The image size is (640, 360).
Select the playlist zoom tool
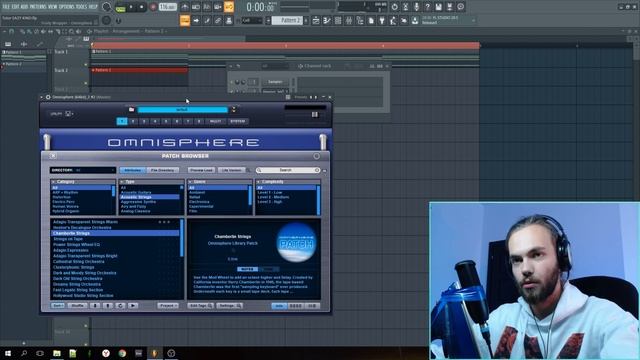[71, 31]
